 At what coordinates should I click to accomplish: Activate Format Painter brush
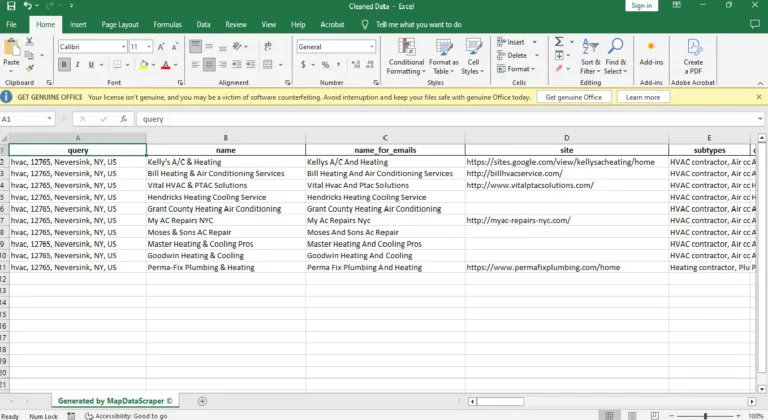coord(29,68)
